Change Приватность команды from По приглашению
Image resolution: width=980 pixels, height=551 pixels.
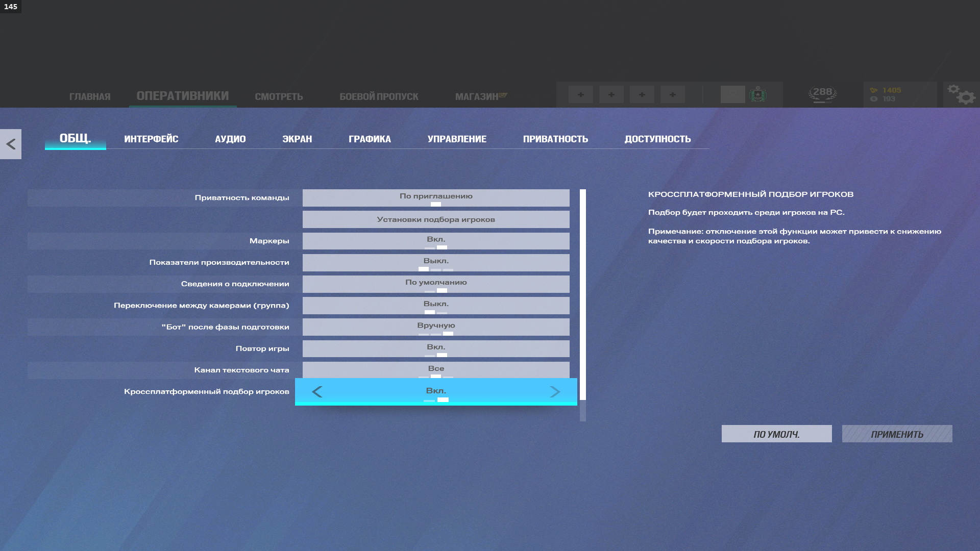point(436,198)
